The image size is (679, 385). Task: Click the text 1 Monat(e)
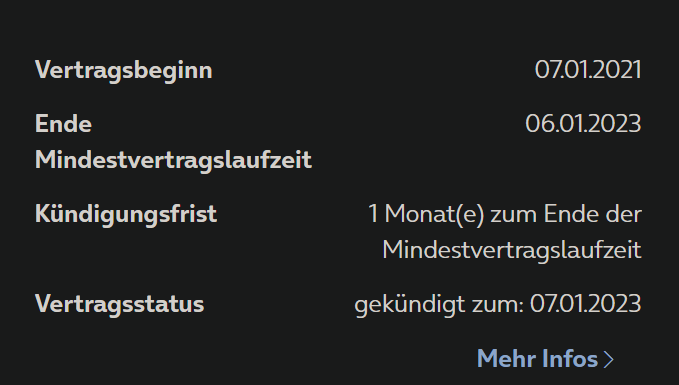[426, 214]
